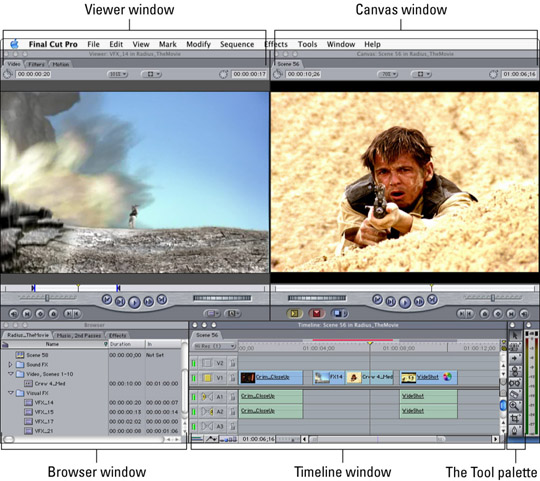
Task: Toggle clip overlays button in Timeline
Action: pyautogui.click(x=211, y=439)
